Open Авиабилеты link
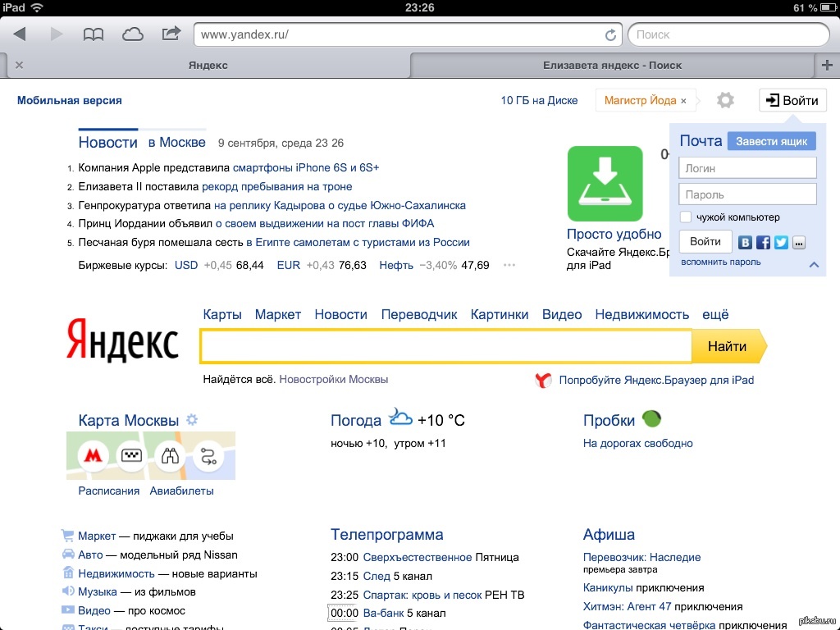The height and width of the screenshot is (630, 840). tap(181, 491)
